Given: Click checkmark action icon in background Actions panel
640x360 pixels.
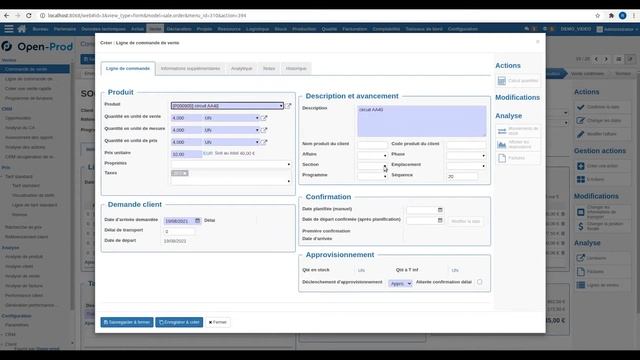Looking at the screenshot, I should [580, 107].
